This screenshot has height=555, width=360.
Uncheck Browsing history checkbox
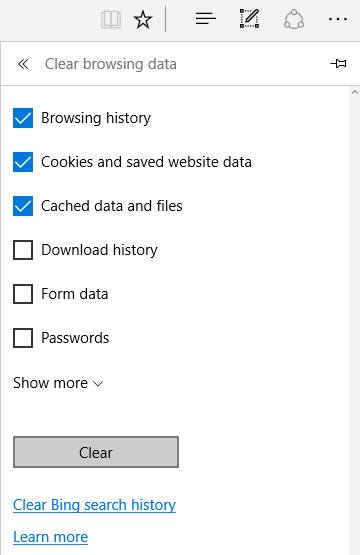click(23, 118)
